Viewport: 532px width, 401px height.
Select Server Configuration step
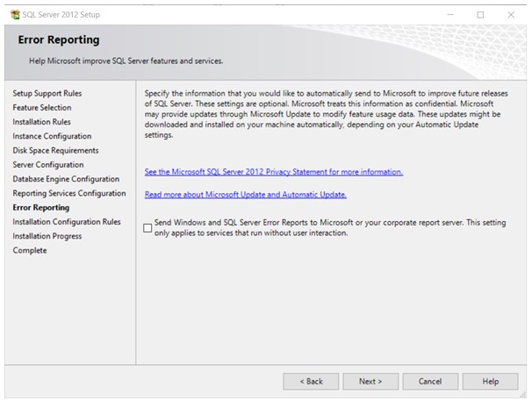pos(48,165)
